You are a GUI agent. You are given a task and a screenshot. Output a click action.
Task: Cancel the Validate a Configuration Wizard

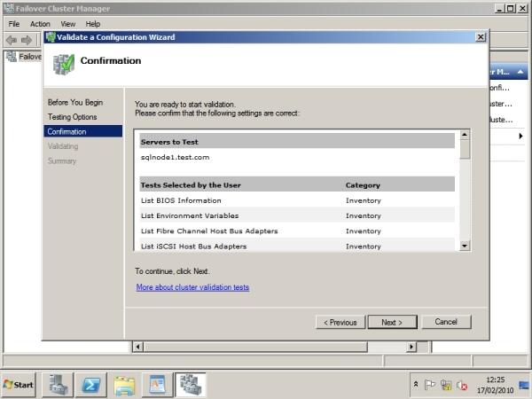(x=446, y=322)
